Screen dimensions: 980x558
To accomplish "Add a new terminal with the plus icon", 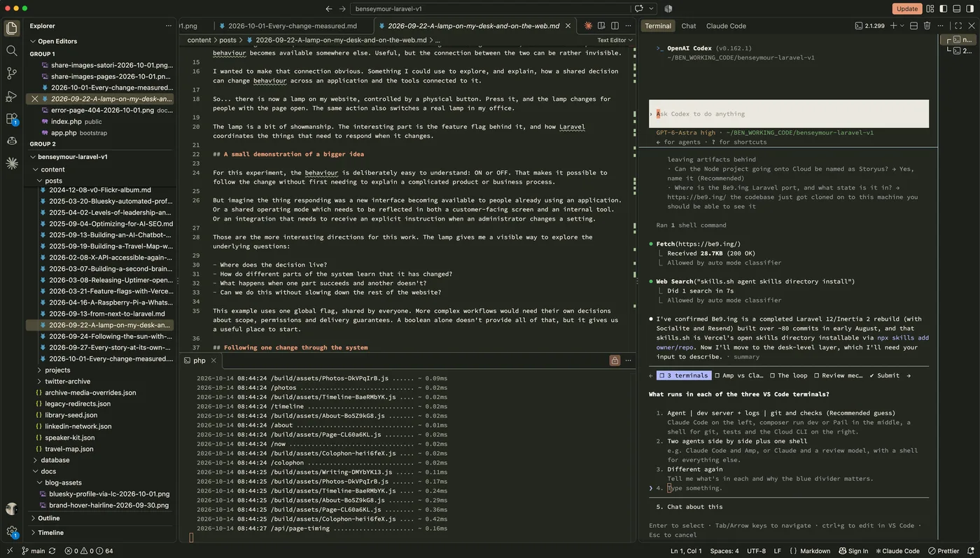I will click(893, 26).
